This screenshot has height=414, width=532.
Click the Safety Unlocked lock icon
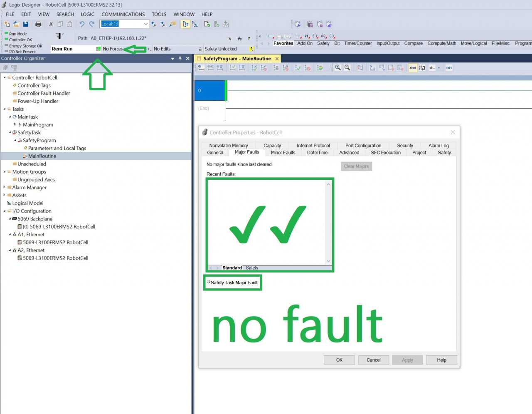click(201, 49)
